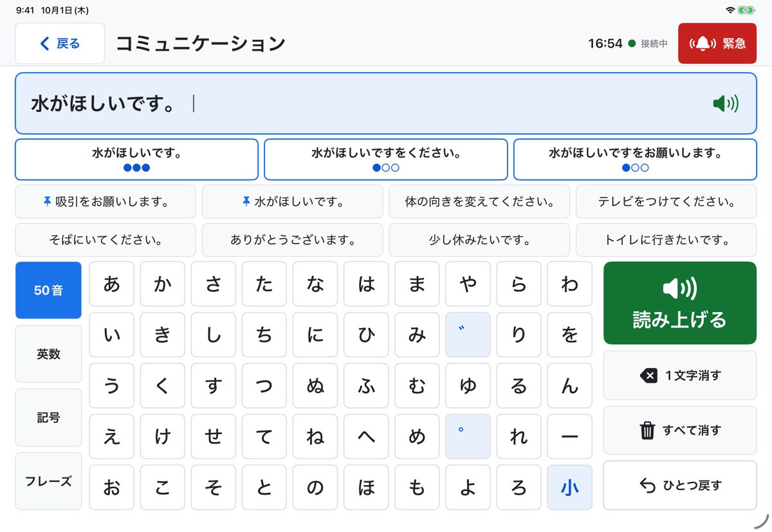
Task: Select phrase ありがとうございます。
Action: click(x=292, y=240)
